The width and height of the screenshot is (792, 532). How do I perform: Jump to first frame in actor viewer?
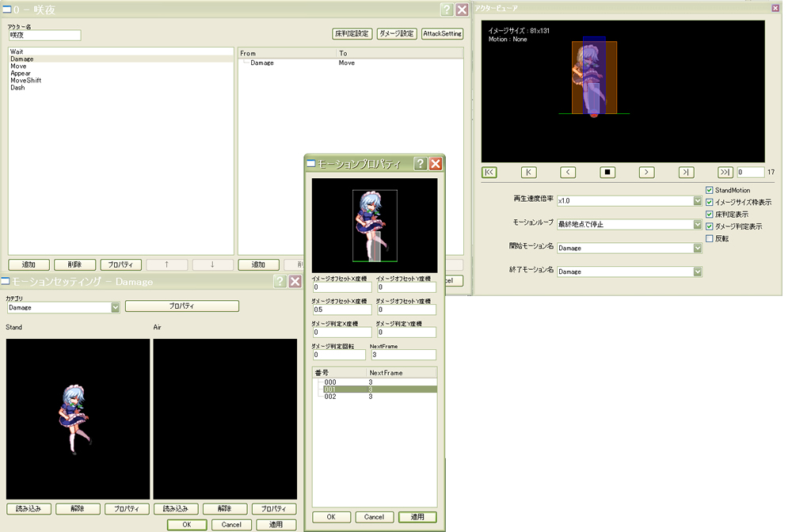click(x=489, y=172)
